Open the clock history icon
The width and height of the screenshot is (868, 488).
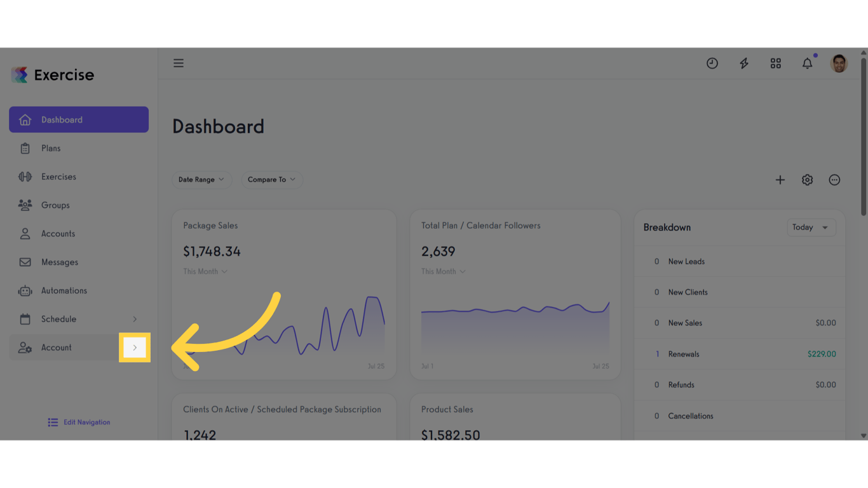click(x=712, y=63)
